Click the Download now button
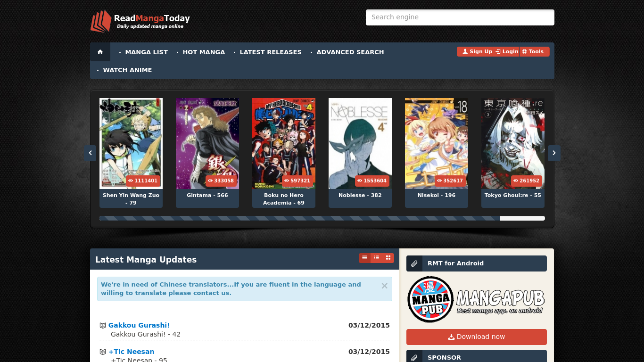Viewport: 644px width, 362px height. (x=477, y=337)
